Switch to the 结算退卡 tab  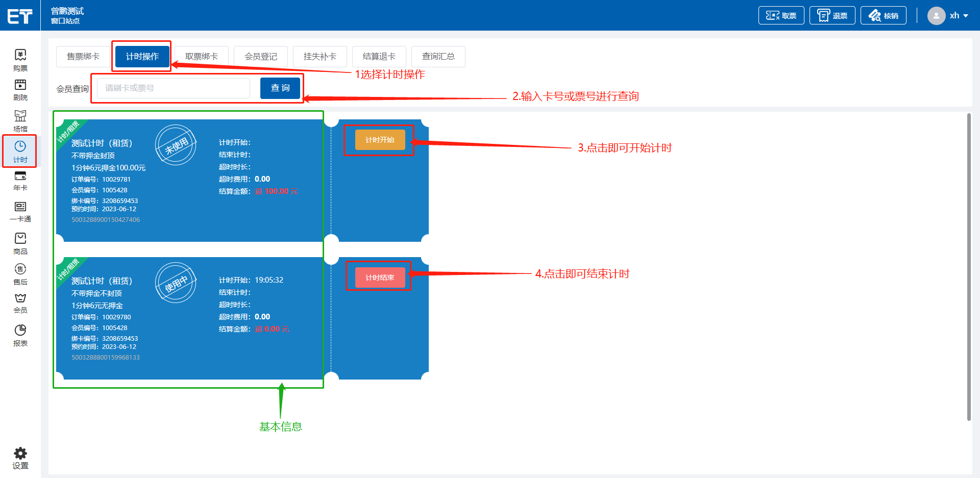379,57
